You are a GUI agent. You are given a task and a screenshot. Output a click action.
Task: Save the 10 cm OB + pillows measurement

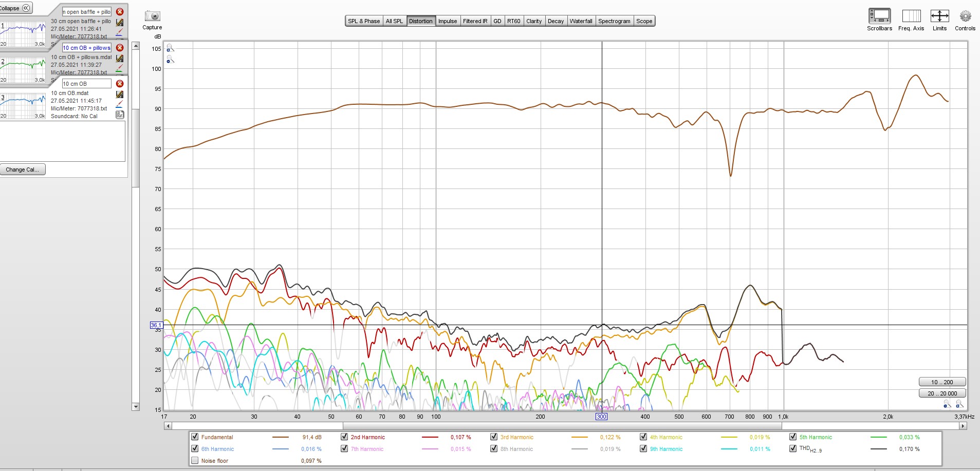[x=120, y=59]
